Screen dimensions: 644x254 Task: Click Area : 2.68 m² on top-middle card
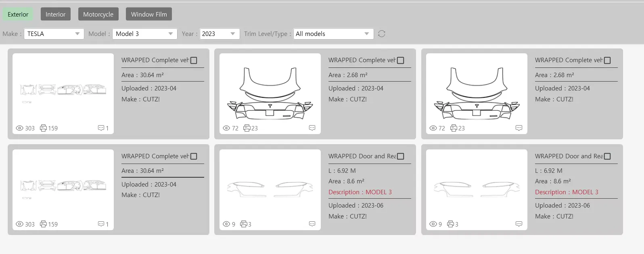[348, 75]
